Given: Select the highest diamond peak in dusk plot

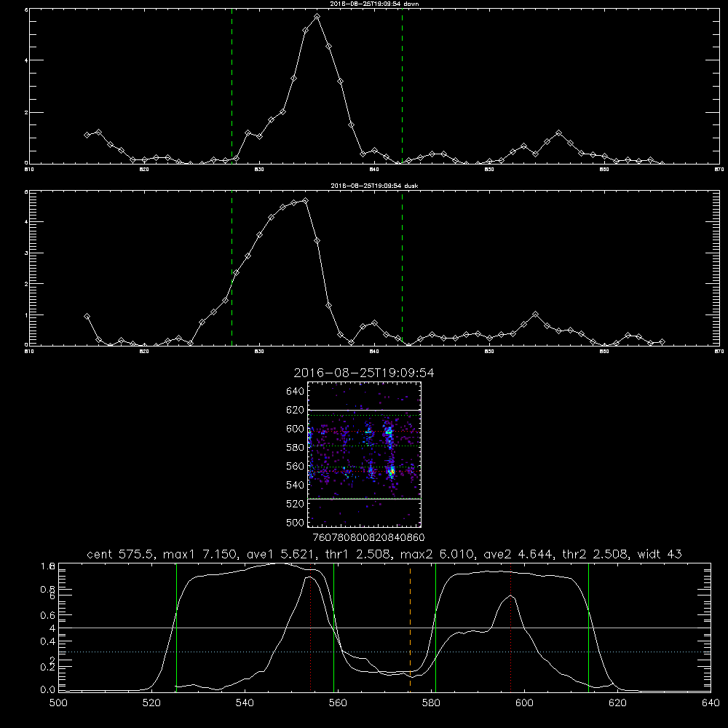Looking at the screenshot, I should pos(306,201).
